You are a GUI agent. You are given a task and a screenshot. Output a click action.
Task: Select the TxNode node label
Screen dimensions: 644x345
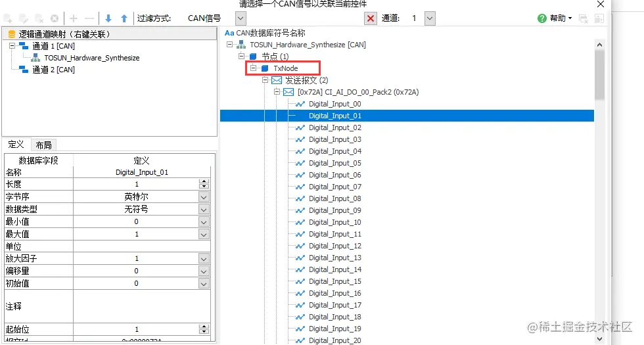(x=286, y=68)
